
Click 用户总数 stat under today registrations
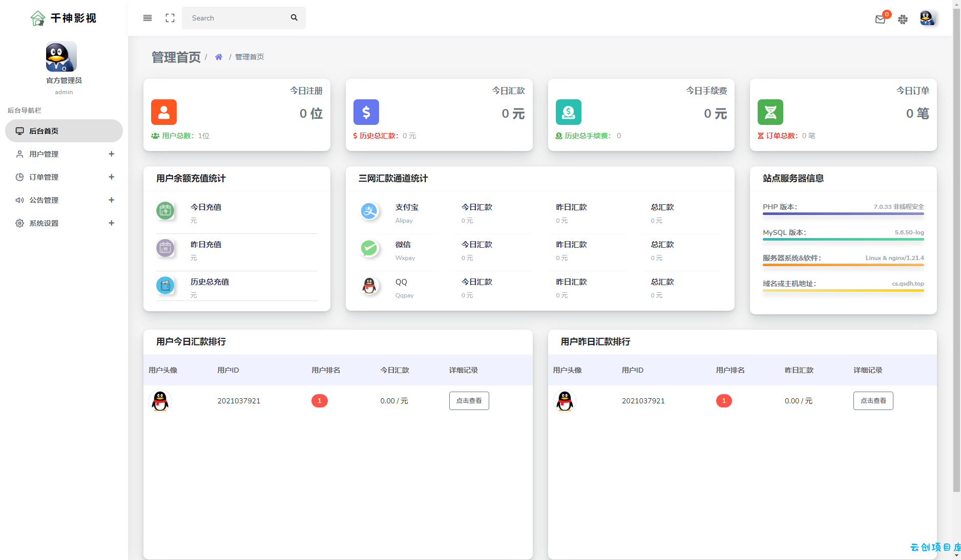[x=180, y=136]
